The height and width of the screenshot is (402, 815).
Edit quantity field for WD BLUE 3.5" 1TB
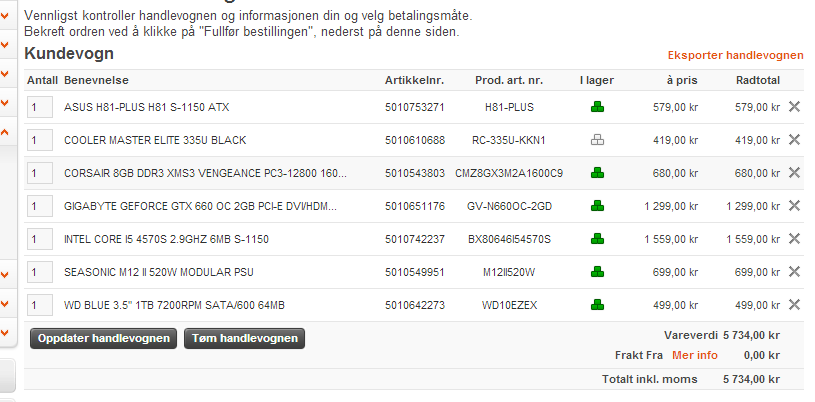pyautogui.click(x=40, y=305)
